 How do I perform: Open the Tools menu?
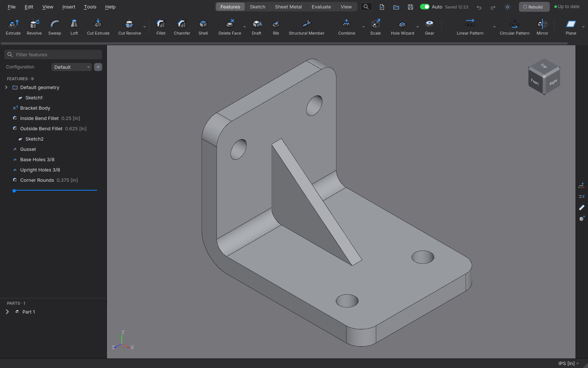pos(90,7)
